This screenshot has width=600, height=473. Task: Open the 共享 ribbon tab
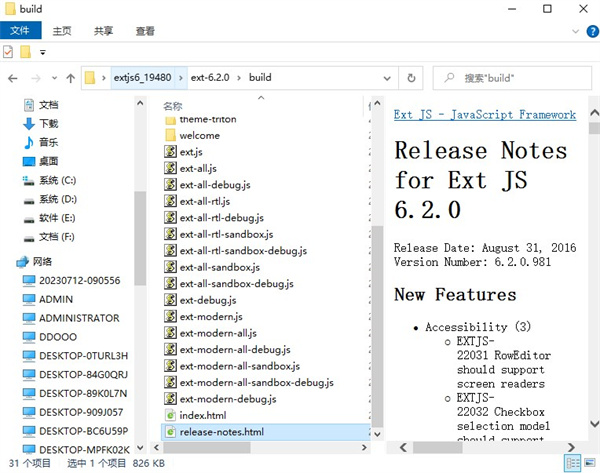click(x=103, y=31)
